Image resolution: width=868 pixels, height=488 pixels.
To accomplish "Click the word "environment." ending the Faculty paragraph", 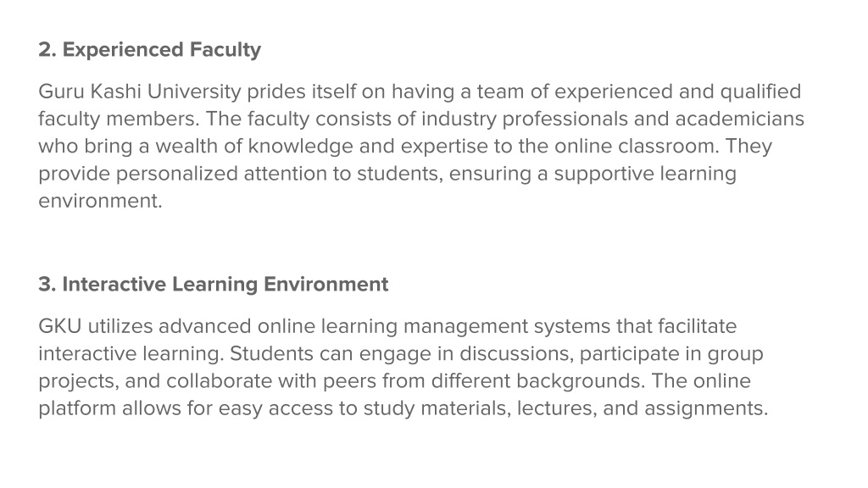I will 100,201.
